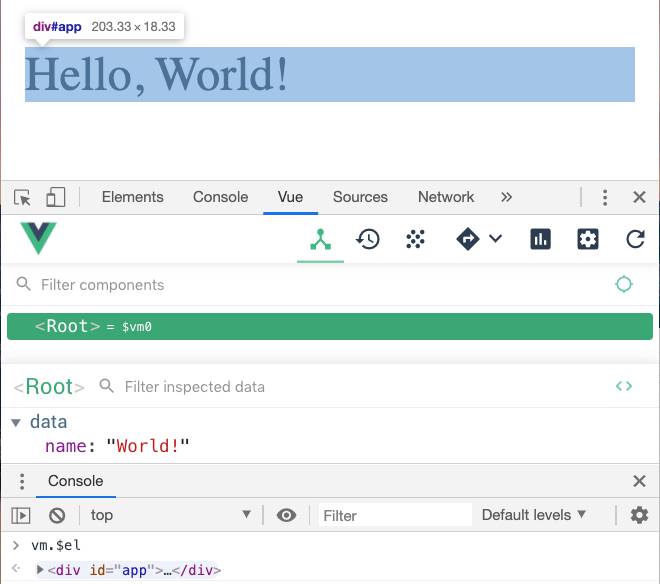Click the inspect DOM code icon
This screenshot has width=660, height=584.
point(624,386)
